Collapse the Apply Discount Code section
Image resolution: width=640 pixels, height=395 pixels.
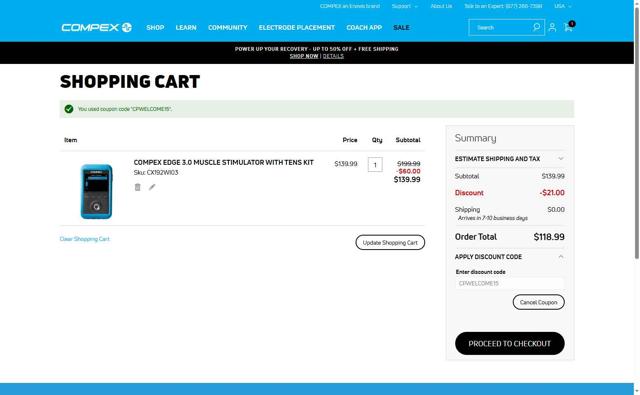pyautogui.click(x=509, y=257)
